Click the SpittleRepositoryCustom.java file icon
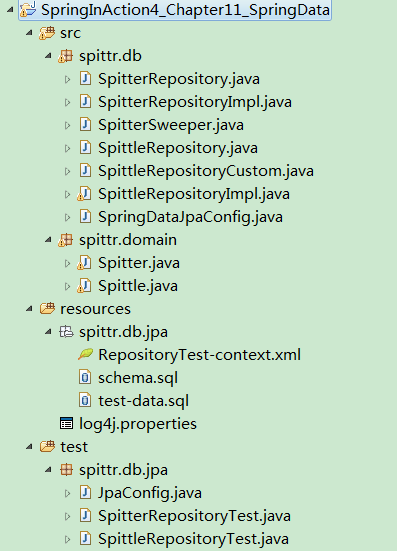This screenshot has width=397, height=551. click(85, 171)
